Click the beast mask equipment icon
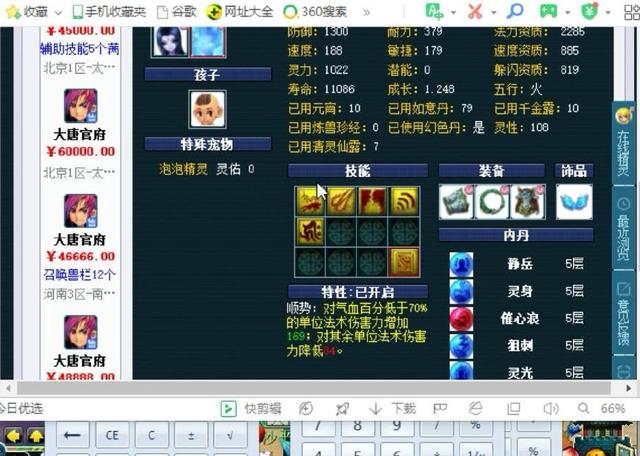The image size is (640, 456). 528,202
